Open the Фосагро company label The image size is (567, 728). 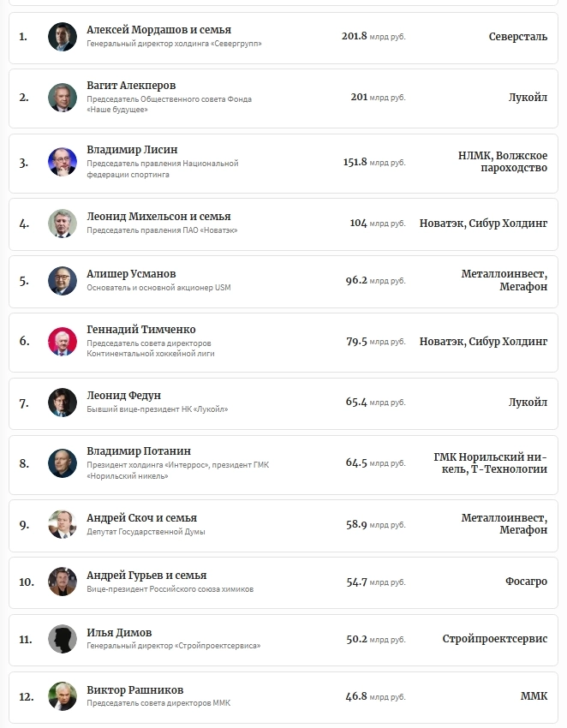[x=526, y=582]
